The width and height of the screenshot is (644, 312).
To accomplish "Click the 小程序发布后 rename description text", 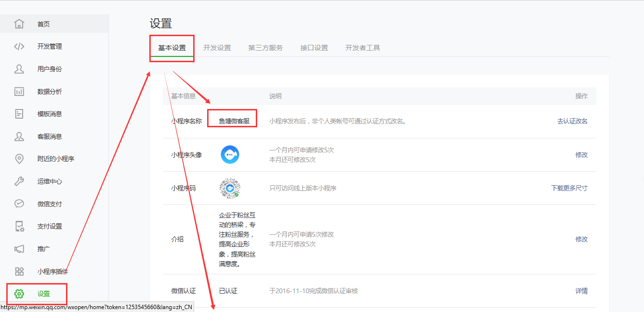I will 338,121.
